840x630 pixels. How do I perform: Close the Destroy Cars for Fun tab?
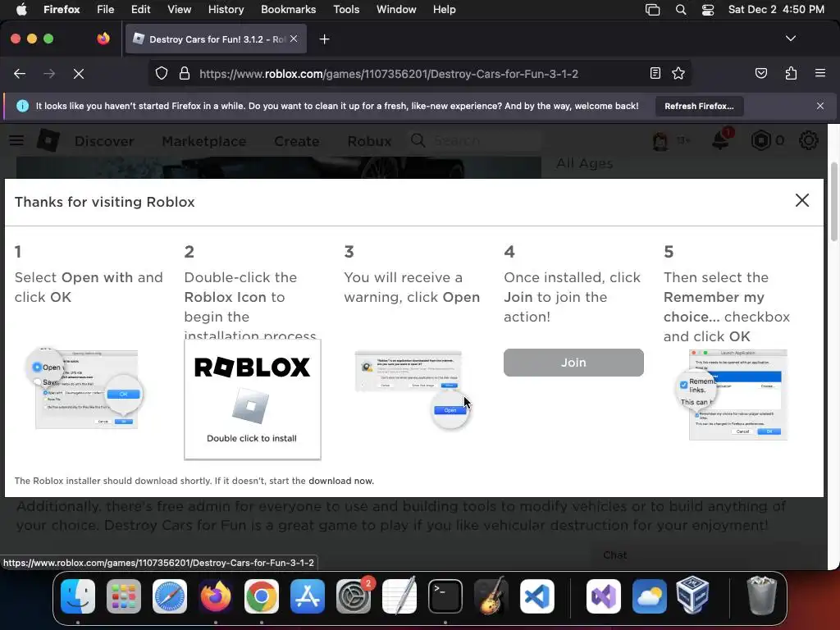coord(294,39)
